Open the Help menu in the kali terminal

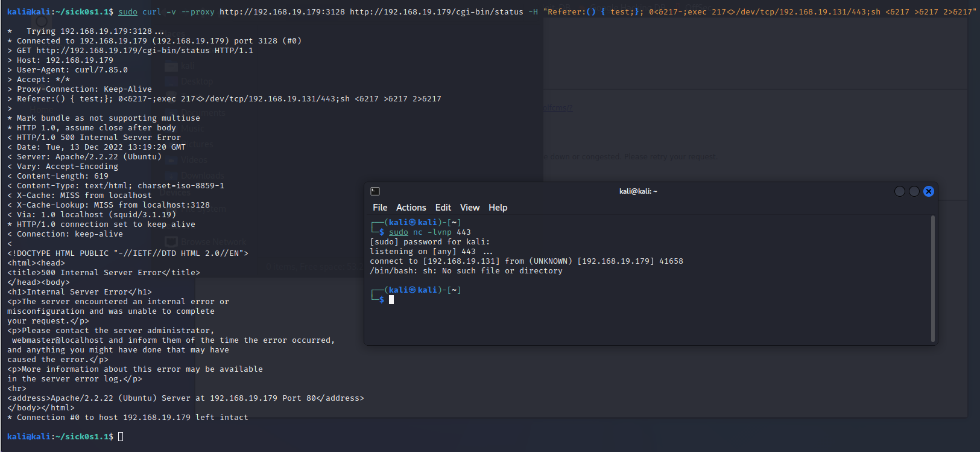click(498, 208)
